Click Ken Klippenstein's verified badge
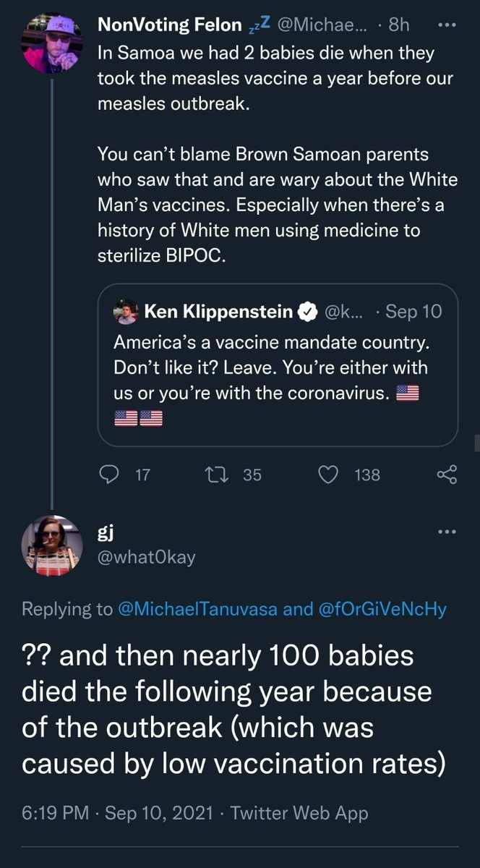 [x=307, y=312]
